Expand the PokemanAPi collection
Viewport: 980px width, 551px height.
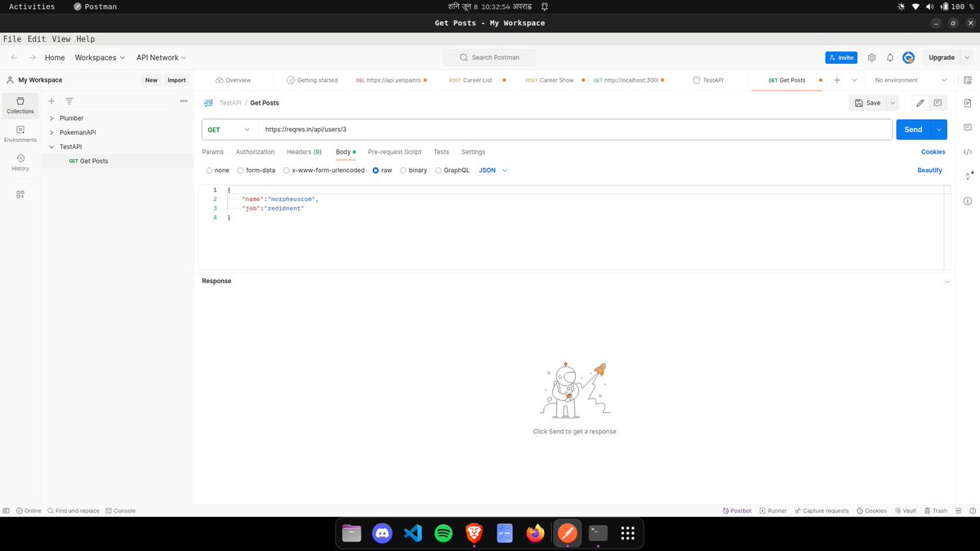(51, 132)
